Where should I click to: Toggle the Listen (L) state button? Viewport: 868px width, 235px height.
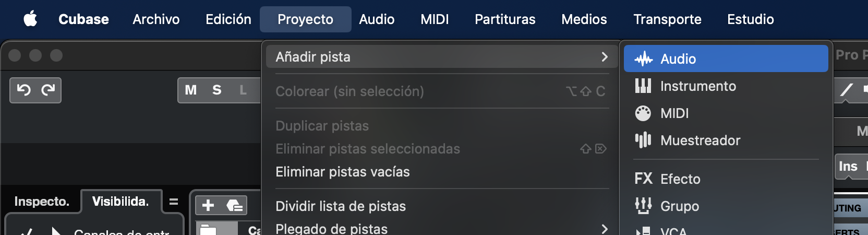click(243, 90)
